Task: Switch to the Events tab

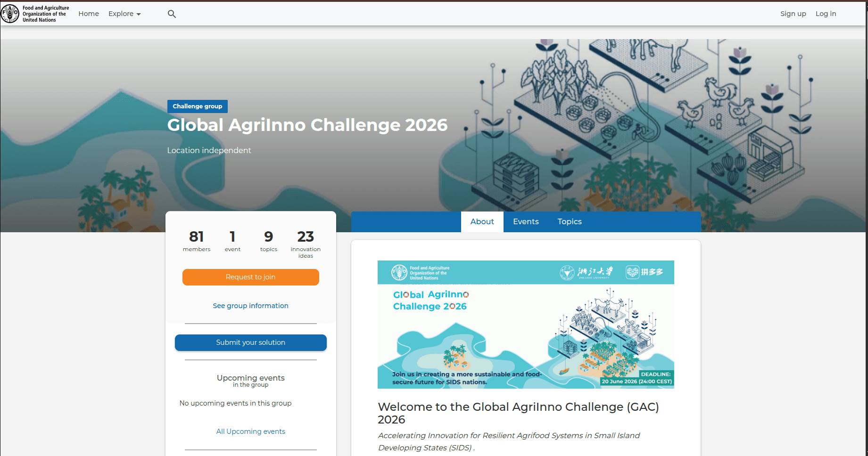Action: [x=526, y=222]
